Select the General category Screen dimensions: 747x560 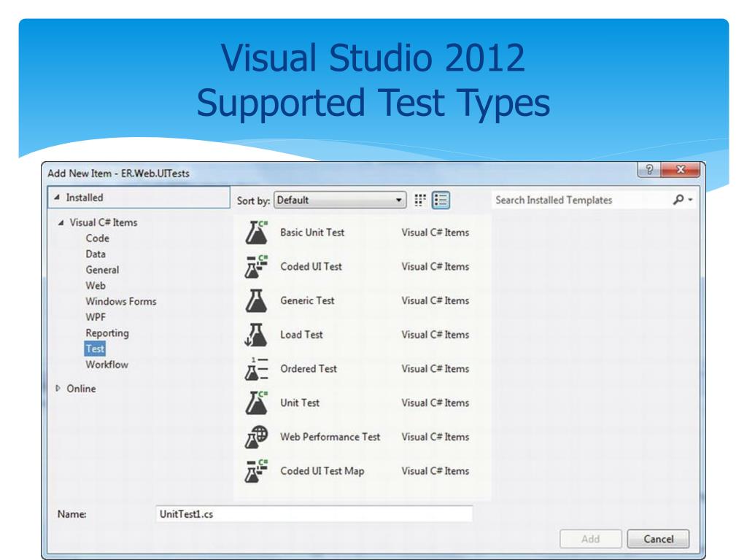pos(102,270)
